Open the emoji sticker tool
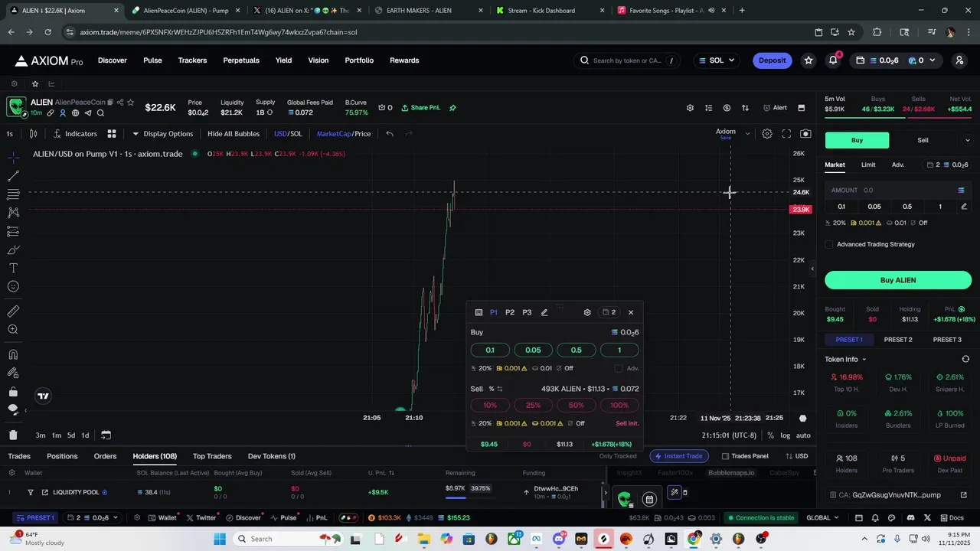This screenshot has width=980, height=551. (x=13, y=286)
